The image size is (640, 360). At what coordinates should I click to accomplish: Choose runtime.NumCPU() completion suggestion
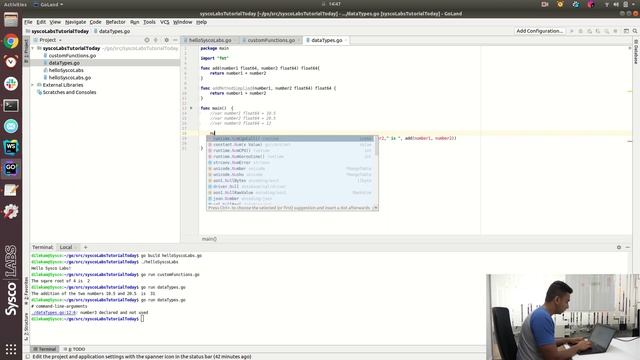pos(290,151)
